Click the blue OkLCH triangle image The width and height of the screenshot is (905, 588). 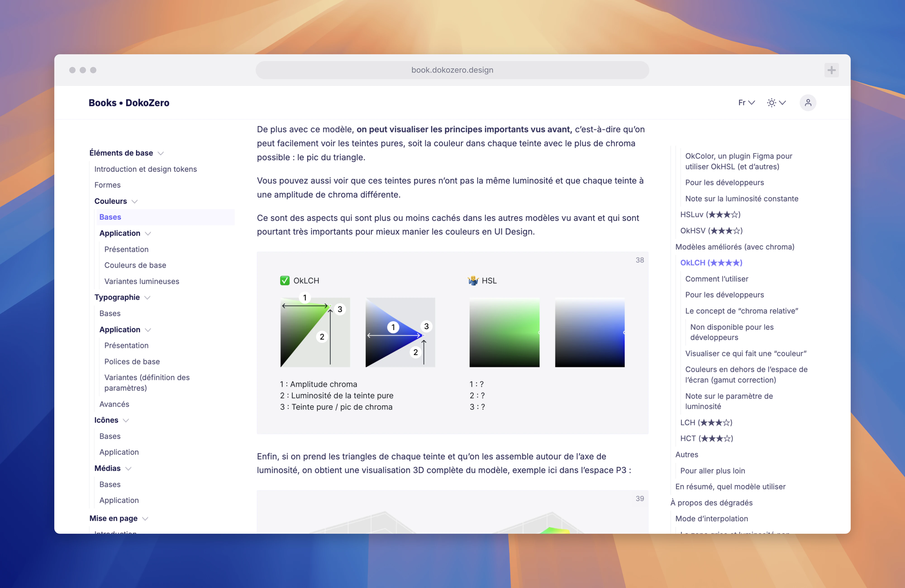pyautogui.click(x=400, y=333)
